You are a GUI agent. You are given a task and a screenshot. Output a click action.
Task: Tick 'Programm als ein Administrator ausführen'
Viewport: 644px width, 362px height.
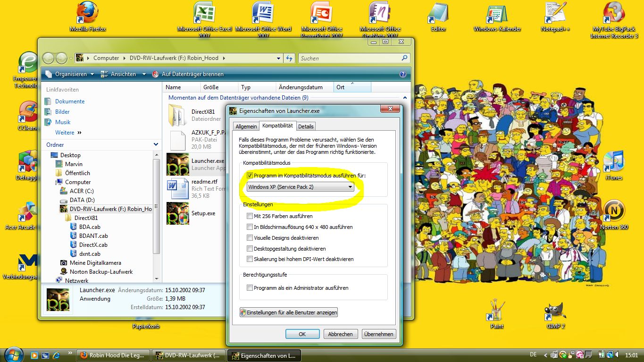pos(250,288)
